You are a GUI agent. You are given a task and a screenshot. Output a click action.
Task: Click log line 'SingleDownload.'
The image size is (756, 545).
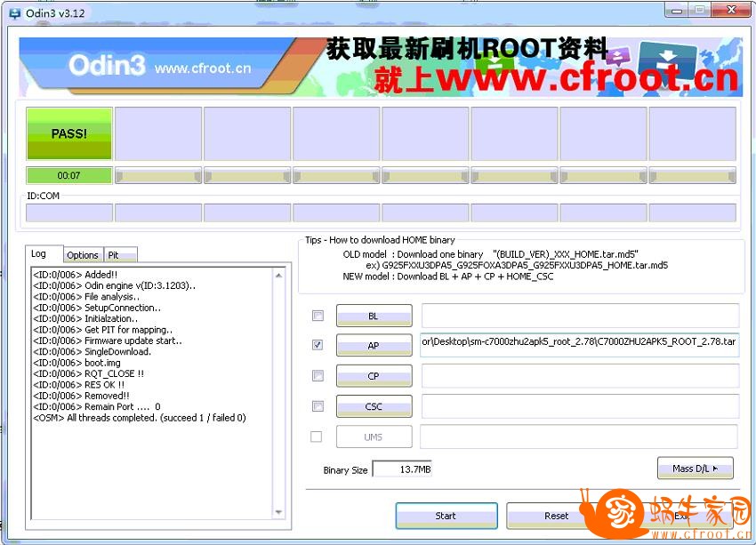[x=92, y=352]
